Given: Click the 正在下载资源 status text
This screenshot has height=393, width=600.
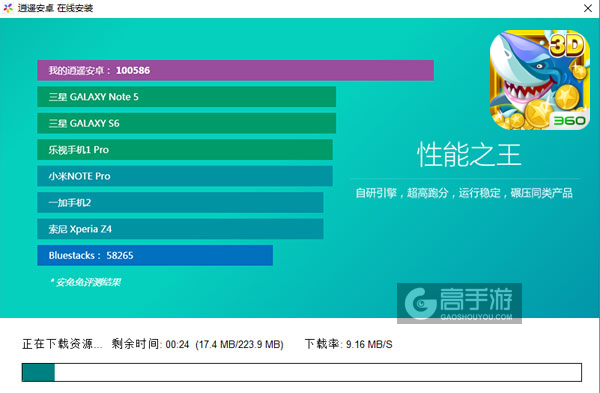Looking at the screenshot, I should tap(62, 344).
